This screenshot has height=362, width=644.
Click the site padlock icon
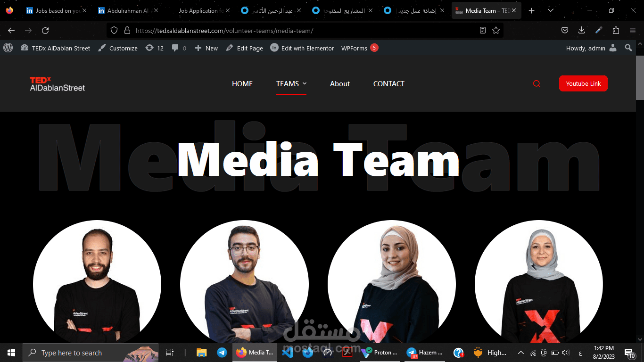tap(126, 31)
